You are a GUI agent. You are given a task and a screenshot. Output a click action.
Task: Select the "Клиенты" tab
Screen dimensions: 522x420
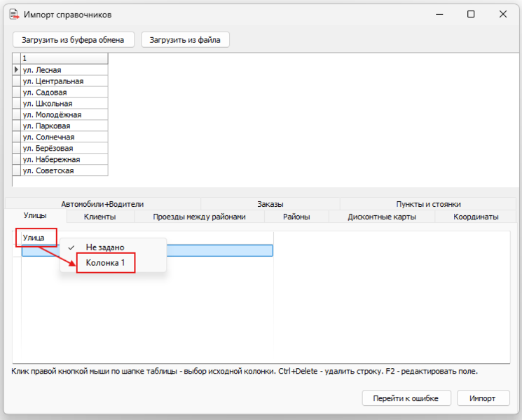[99, 217]
